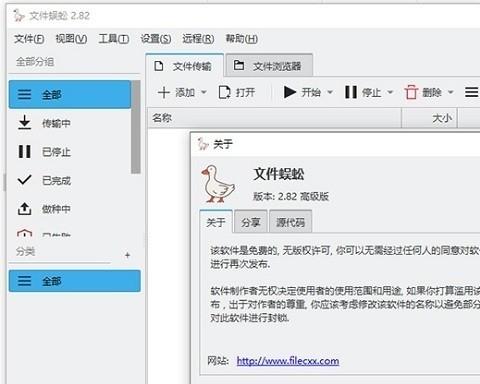Select the 已停止 group
The image size is (480, 384).
pyautogui.click(x=70, y=152)
